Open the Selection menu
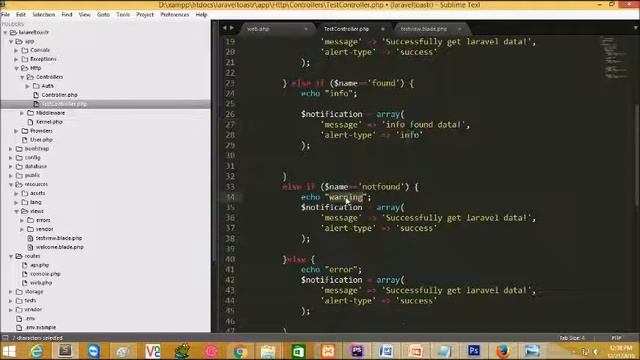The image size is (640, 360). (x=44, y=14)
